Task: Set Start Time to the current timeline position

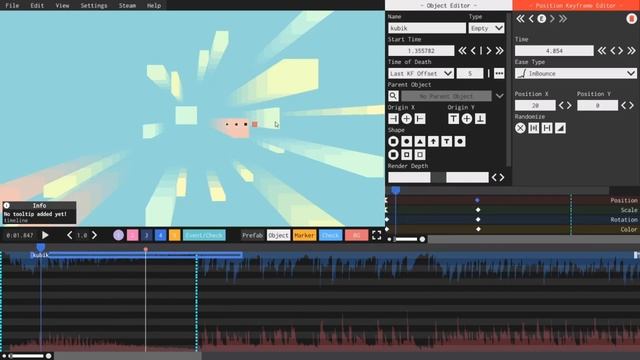Action: [481, 51]
